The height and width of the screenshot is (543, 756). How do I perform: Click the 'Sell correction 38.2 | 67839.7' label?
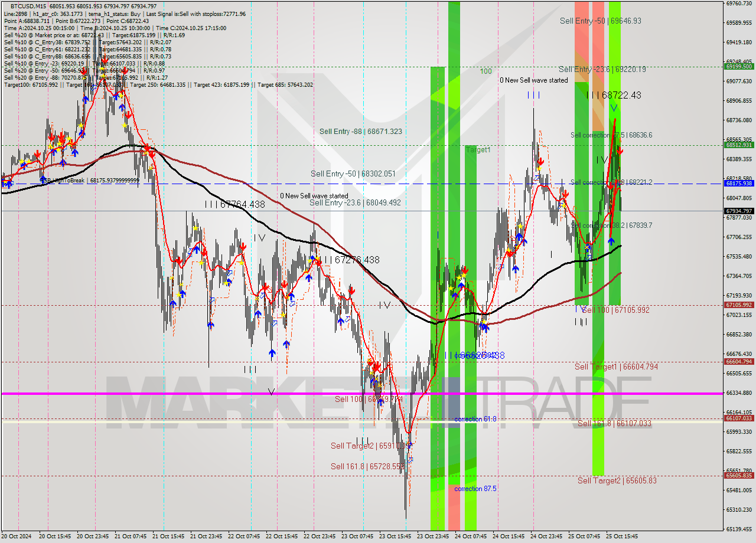pos(611,225)
